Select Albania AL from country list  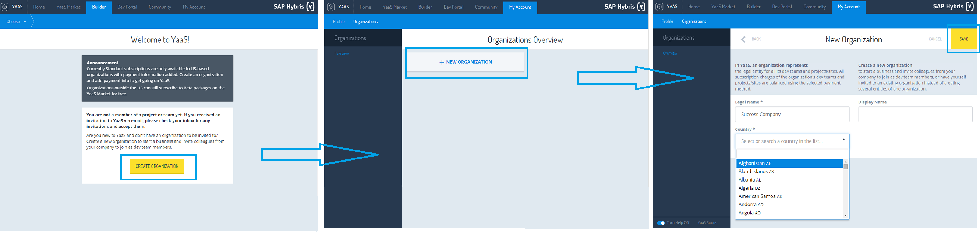click(789, 180)
